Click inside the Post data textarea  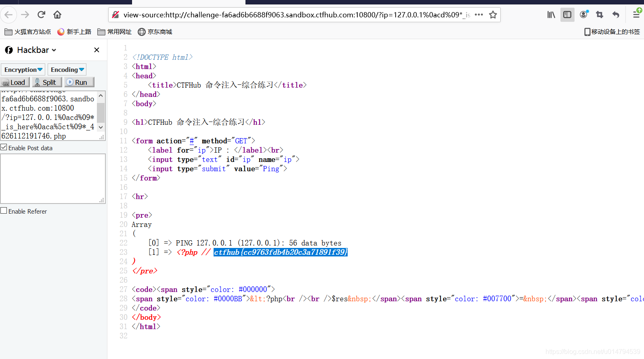[53, 178]
